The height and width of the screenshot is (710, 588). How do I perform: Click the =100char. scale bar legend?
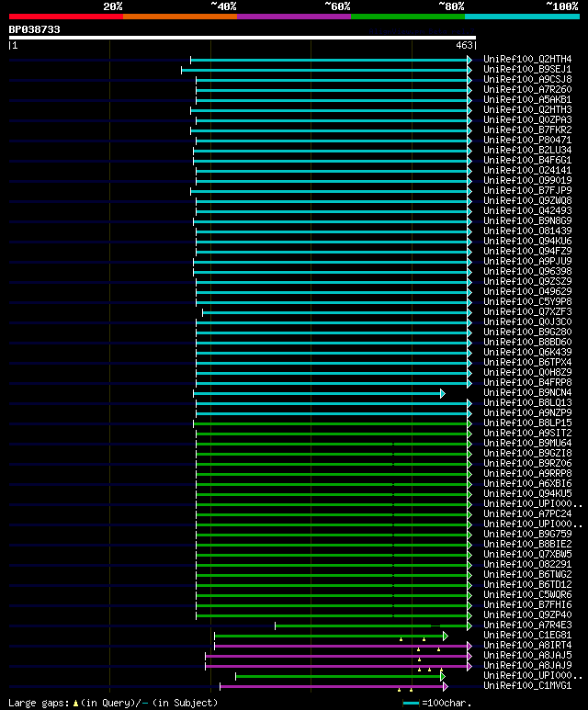(437, 704)
